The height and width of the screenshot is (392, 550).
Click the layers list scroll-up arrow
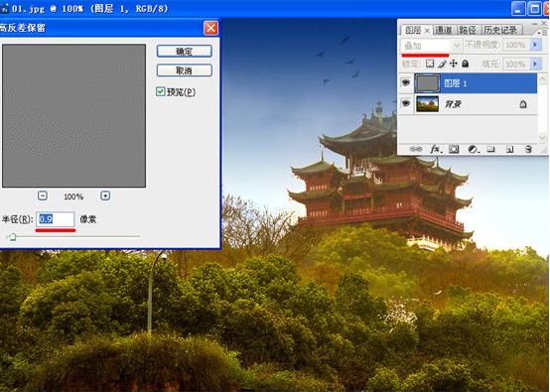(x=542, y=79)
